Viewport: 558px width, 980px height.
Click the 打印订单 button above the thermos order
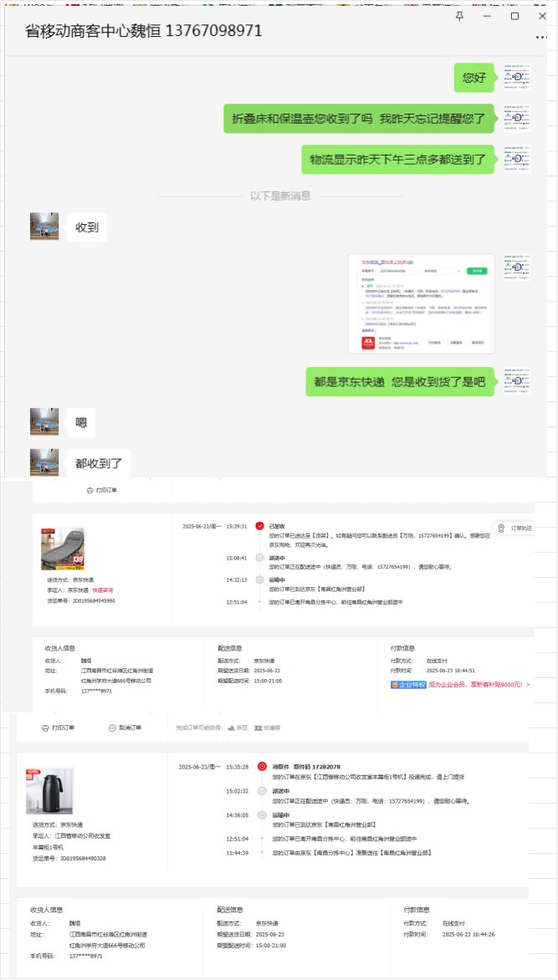coord(59,727)
